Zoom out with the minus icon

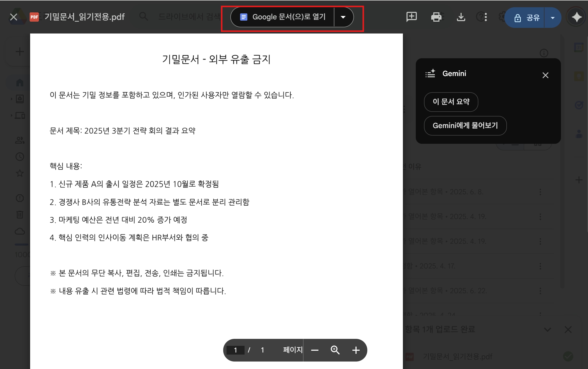click(315, 350)
